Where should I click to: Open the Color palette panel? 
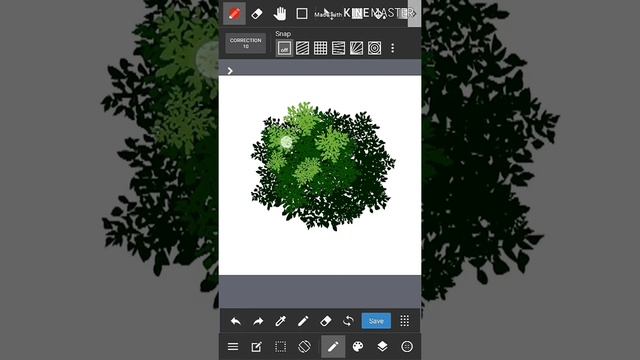click(x=358, y=347)
